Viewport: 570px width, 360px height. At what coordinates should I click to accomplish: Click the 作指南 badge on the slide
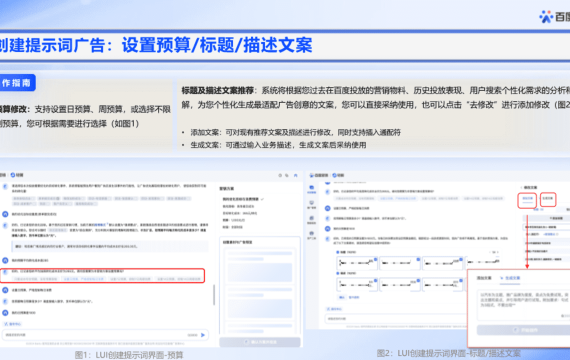(17, 83)
